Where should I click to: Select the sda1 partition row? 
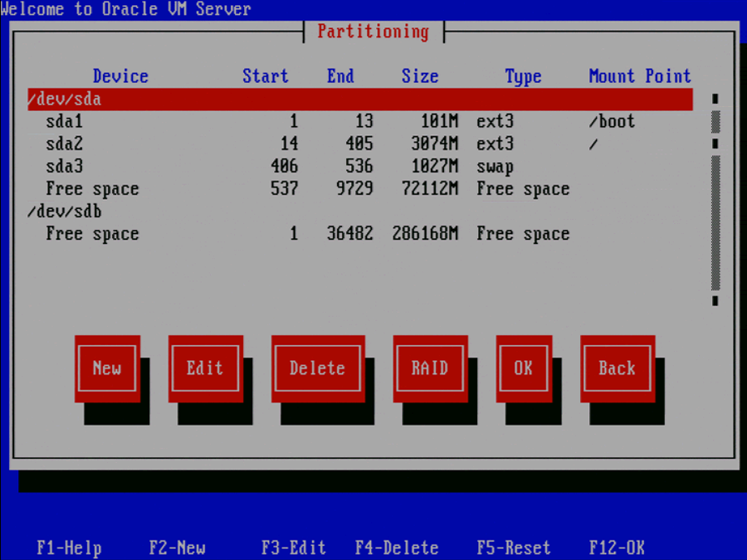click(360, 121)
